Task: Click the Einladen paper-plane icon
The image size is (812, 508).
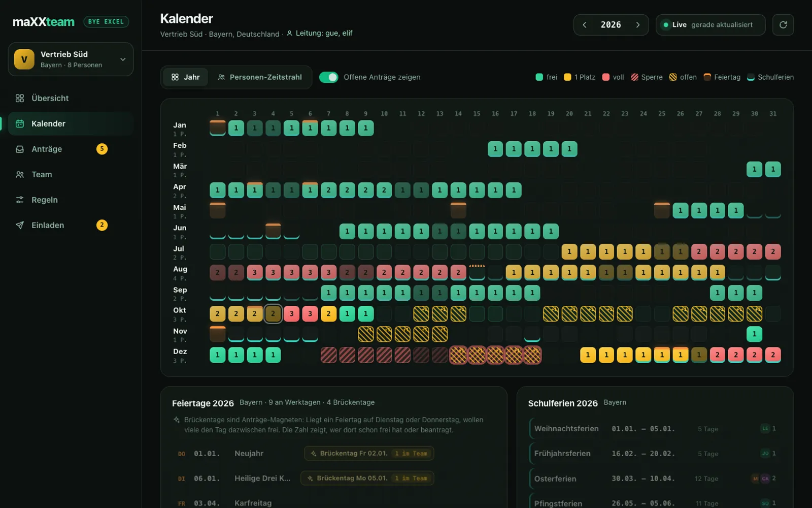Action: click(x=20, y=225)
